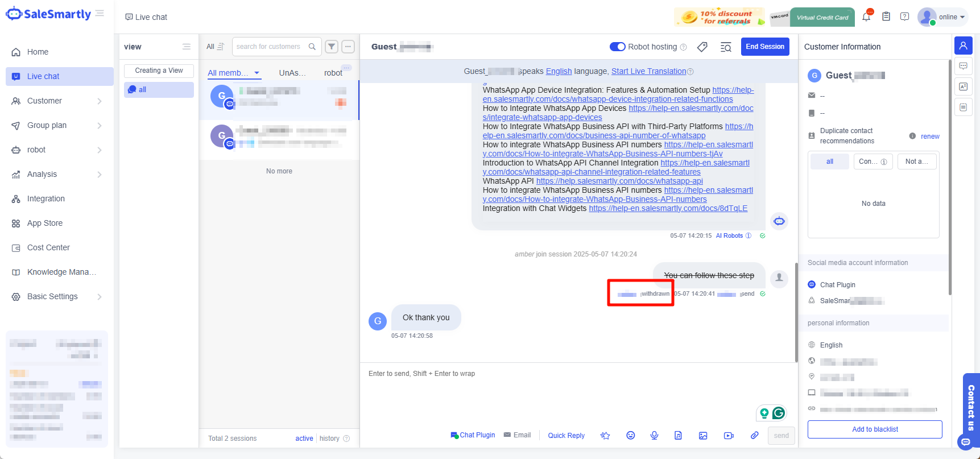Select chat message side tab icon

tap(963, 66)
